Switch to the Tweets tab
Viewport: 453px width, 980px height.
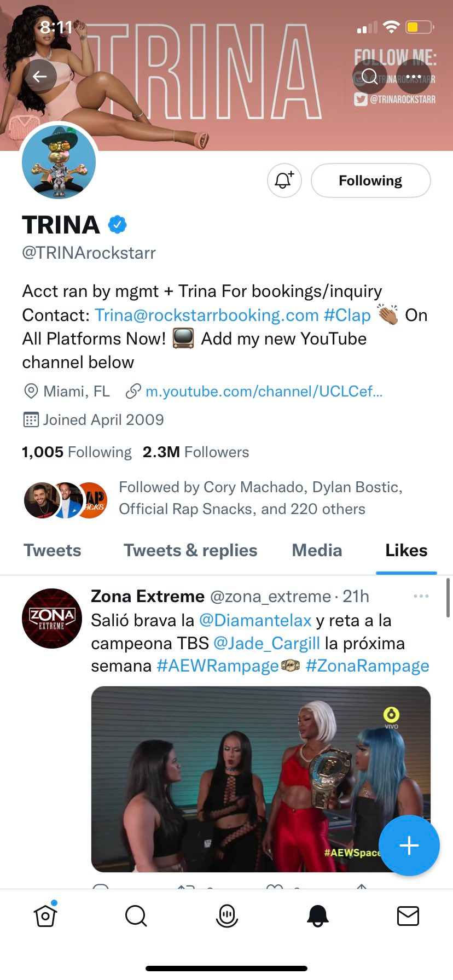(53, 551)
